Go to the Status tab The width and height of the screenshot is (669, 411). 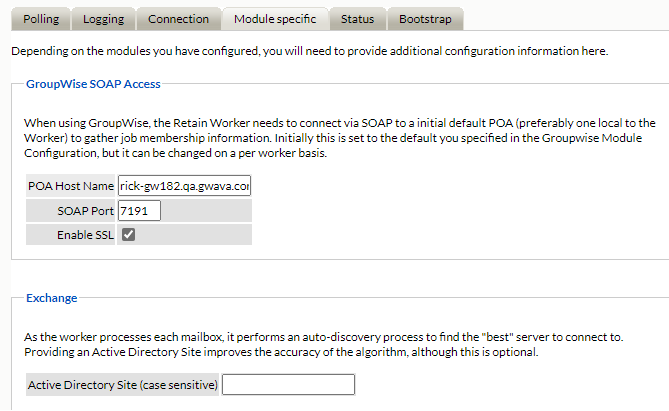pyautogui.click(x=357, y=19)
